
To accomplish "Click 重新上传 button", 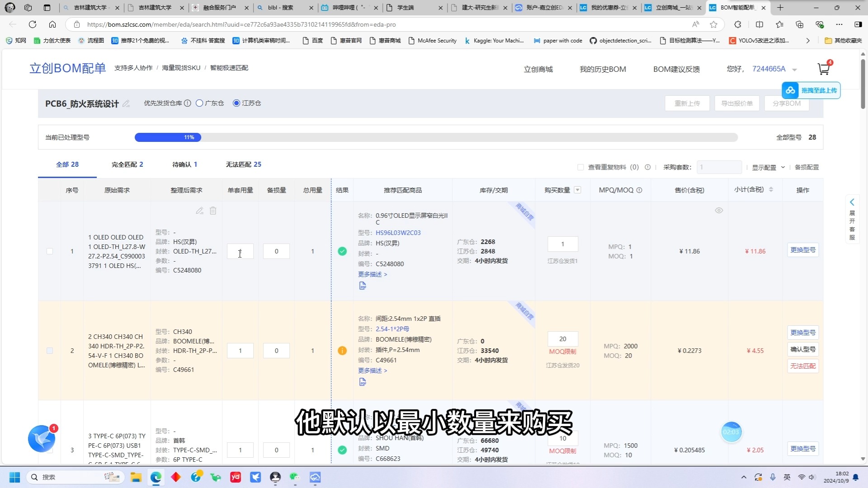I will coord(687,103).
